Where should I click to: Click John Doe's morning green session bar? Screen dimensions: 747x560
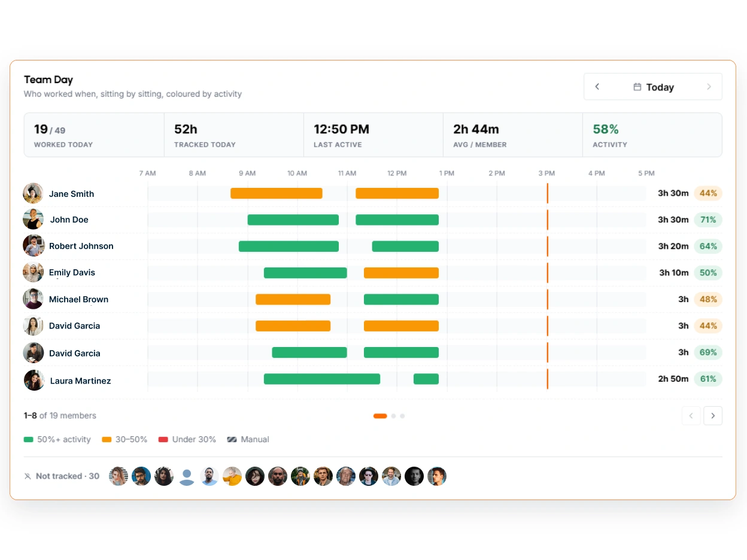click(293, 220)
